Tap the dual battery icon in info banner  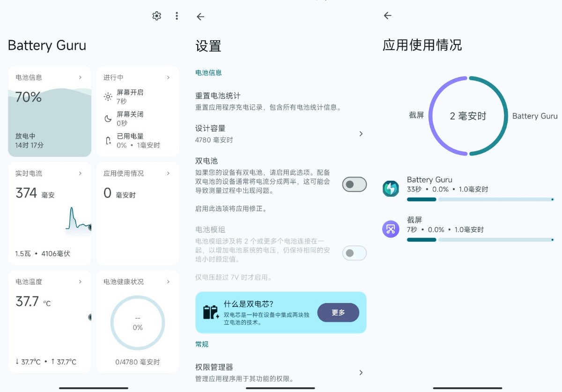(211, 312)
